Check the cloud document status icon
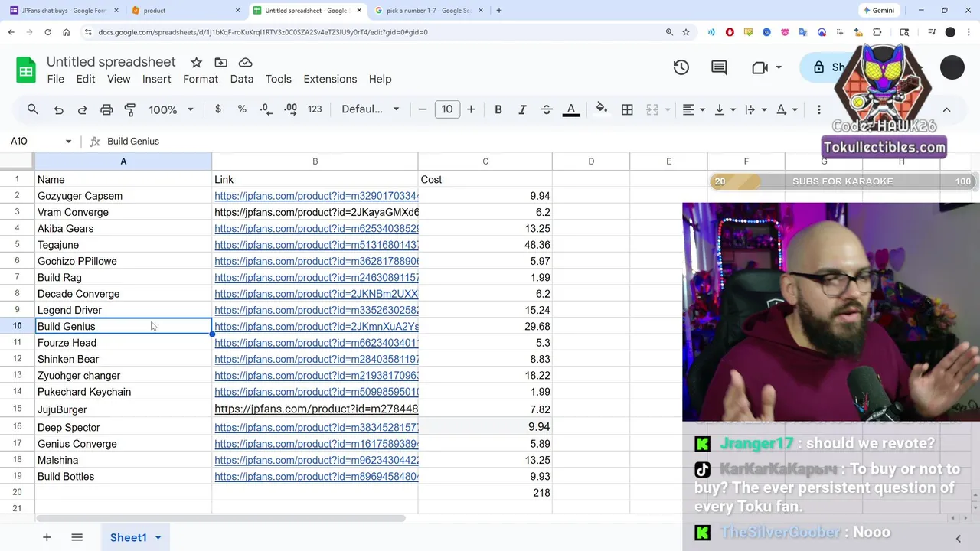The width and height of the screenshot is (980, 551). 246,62
